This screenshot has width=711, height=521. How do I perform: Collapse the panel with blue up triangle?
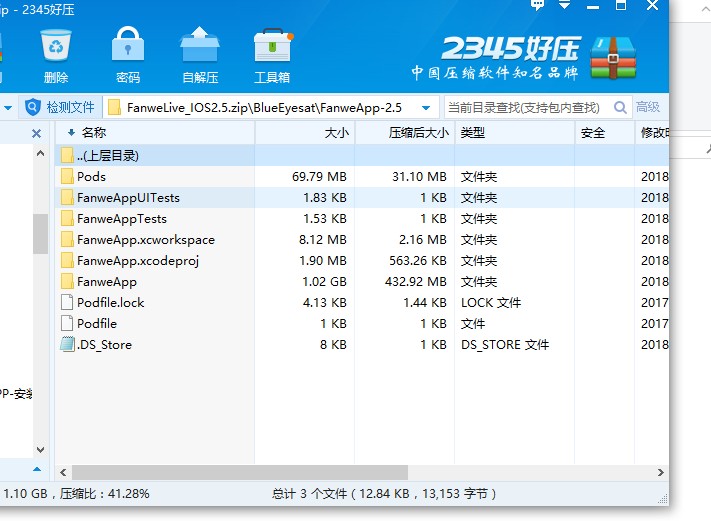[37, 469]
